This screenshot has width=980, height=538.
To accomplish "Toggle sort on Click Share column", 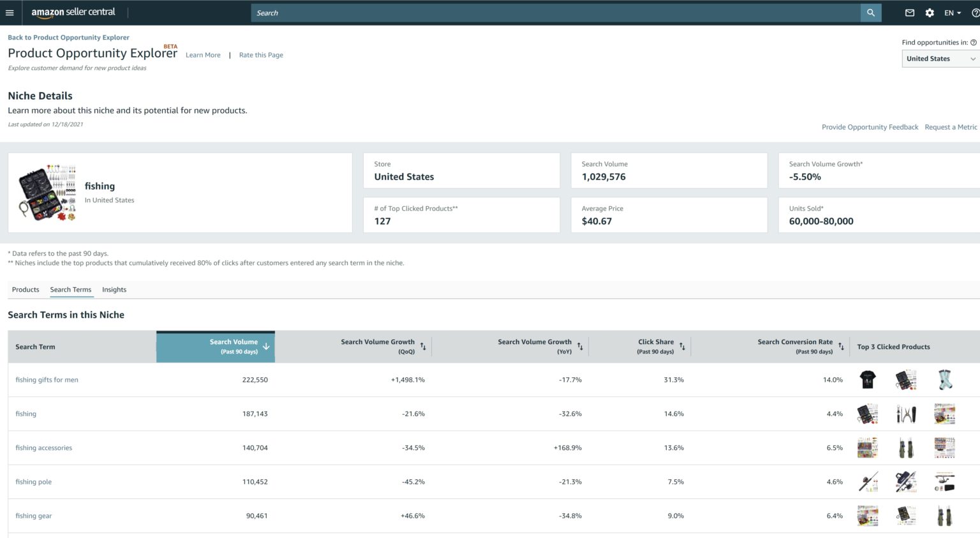I will (682, 347).
